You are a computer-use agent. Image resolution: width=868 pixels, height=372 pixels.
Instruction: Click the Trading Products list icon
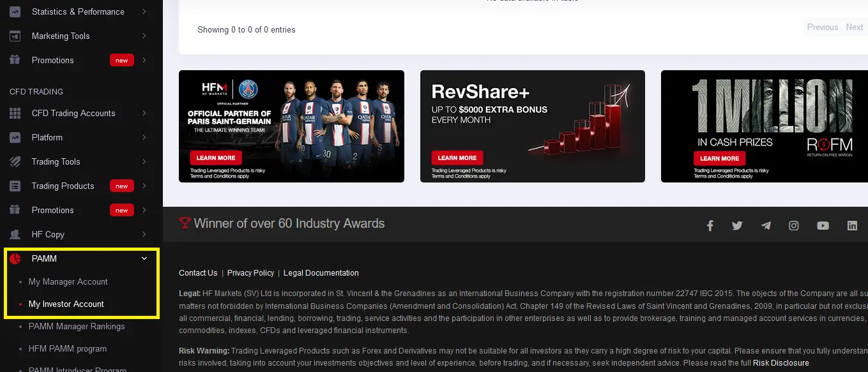[15, 186]
